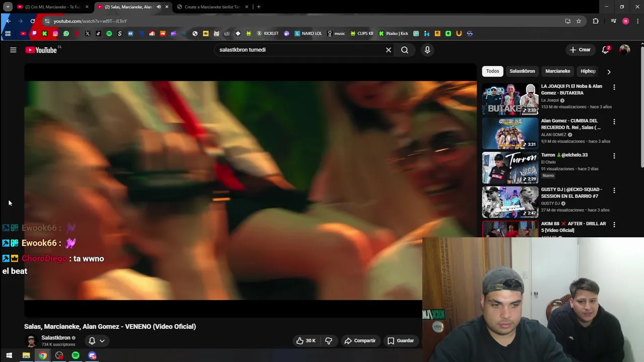Viewport: 644px width, 362px height.
Task: Go to the YouTube home logo
Action: (x=41, y=50)
